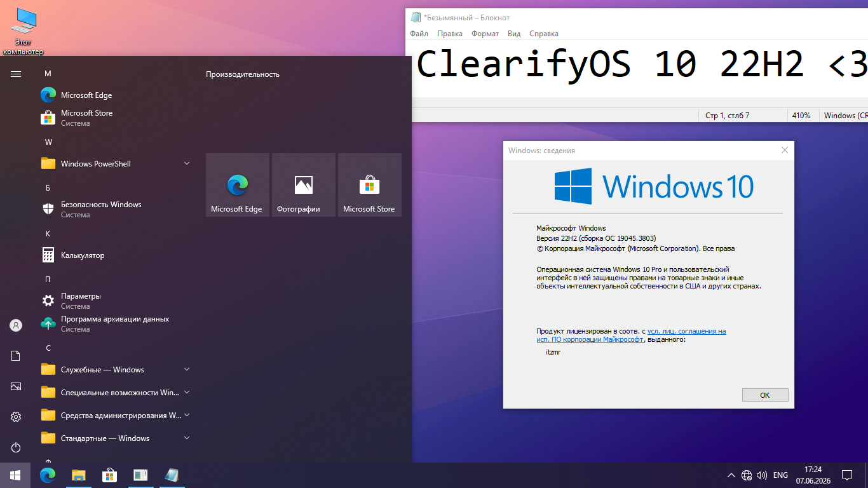The height and width of the screenshot is (488, 868).
Task: Open the notification center icon
Action: [846, 475]
